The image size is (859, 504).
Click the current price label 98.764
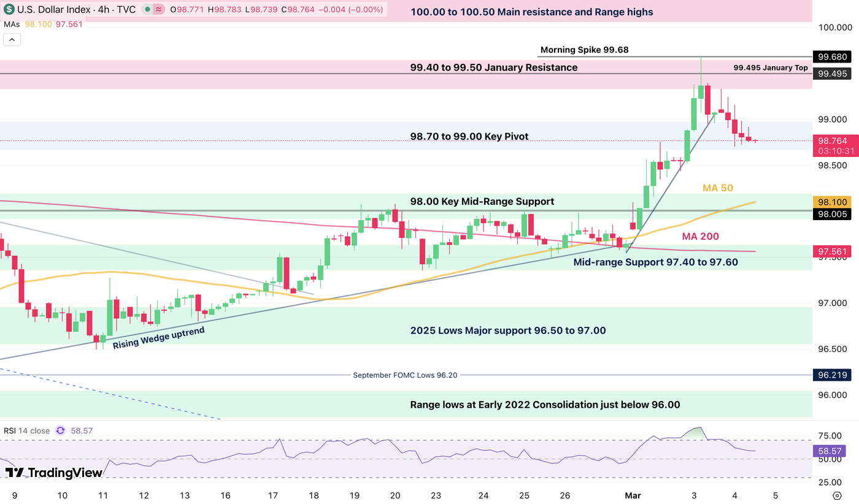tap(833, 140)
